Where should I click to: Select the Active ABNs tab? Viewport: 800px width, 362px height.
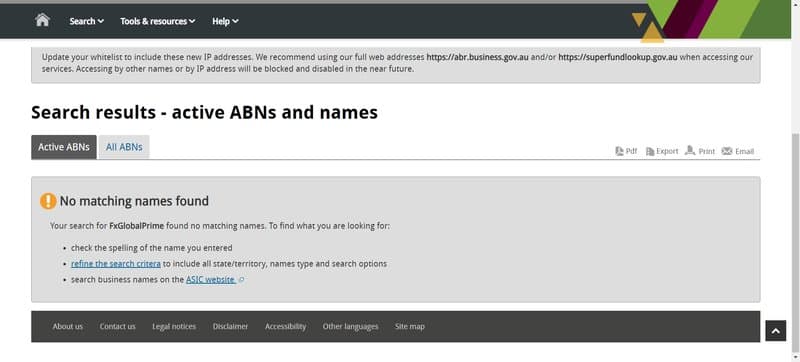coord(64,147)
